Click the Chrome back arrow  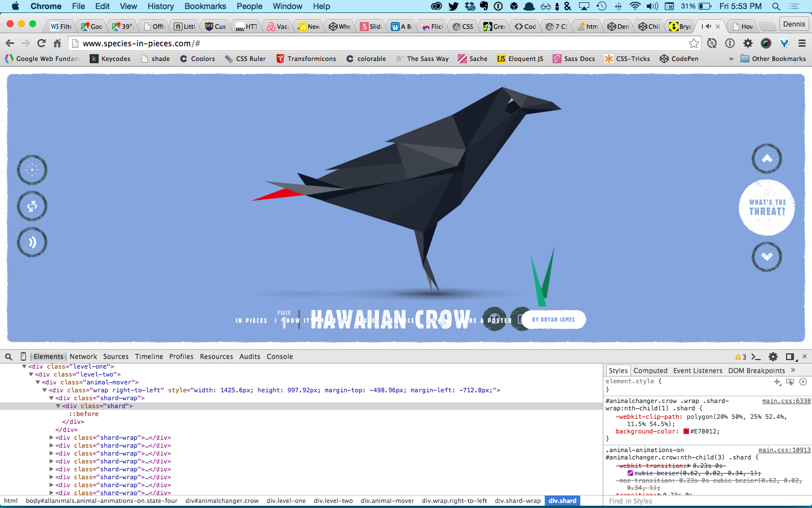(10, 43)
